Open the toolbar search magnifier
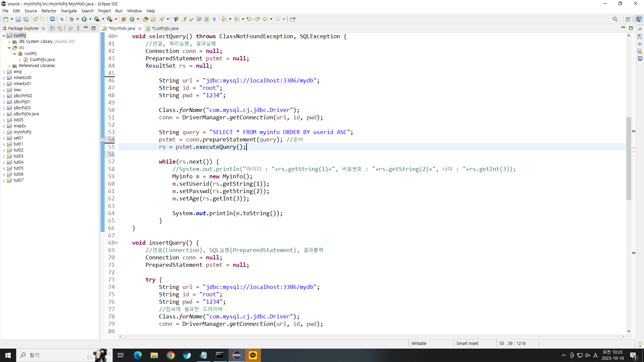644x362 pixels. 615,19
